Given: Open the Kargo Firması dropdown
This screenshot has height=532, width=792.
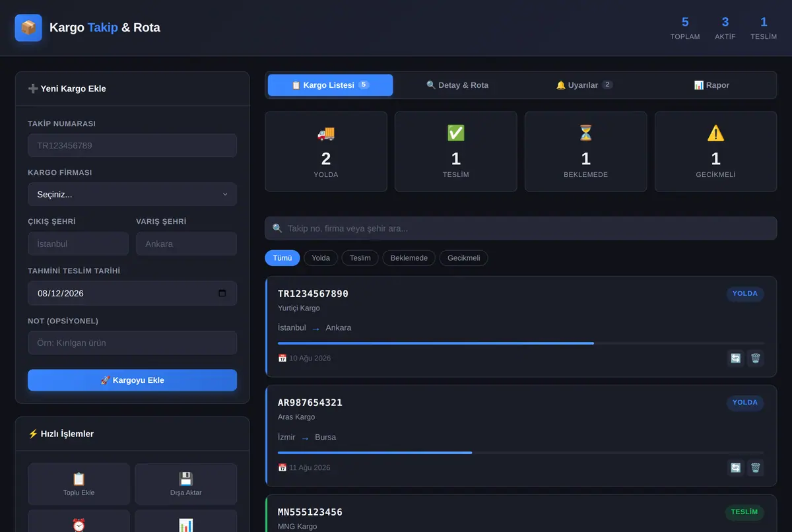Looking at the screenshot, I should (132, 195).
